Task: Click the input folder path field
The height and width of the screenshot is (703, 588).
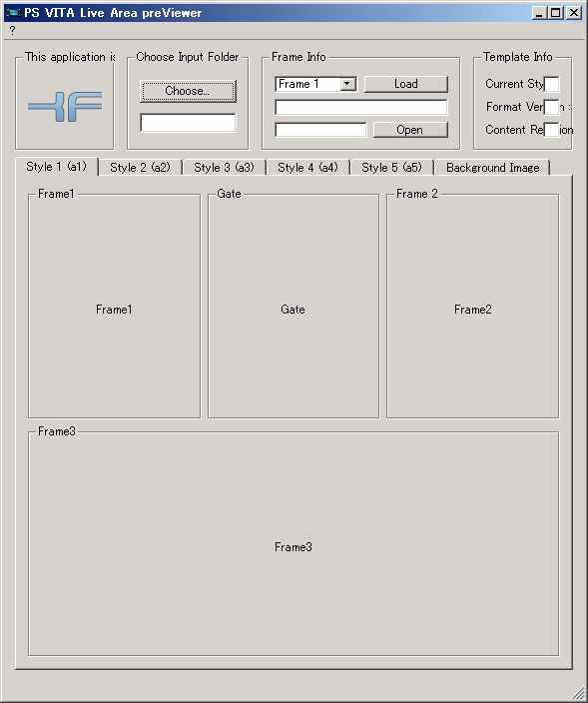Action: click(x=188, y=123)
